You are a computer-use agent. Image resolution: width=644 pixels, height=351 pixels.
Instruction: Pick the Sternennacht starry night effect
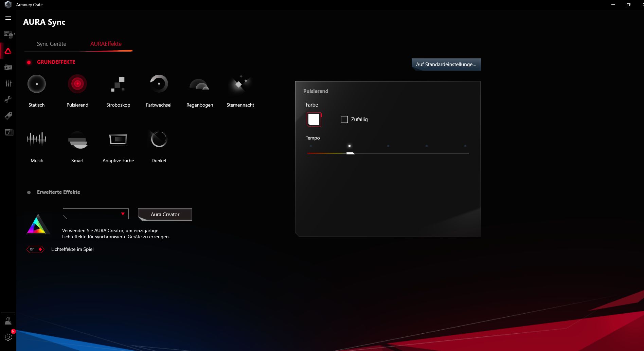(x=240, y=84)
